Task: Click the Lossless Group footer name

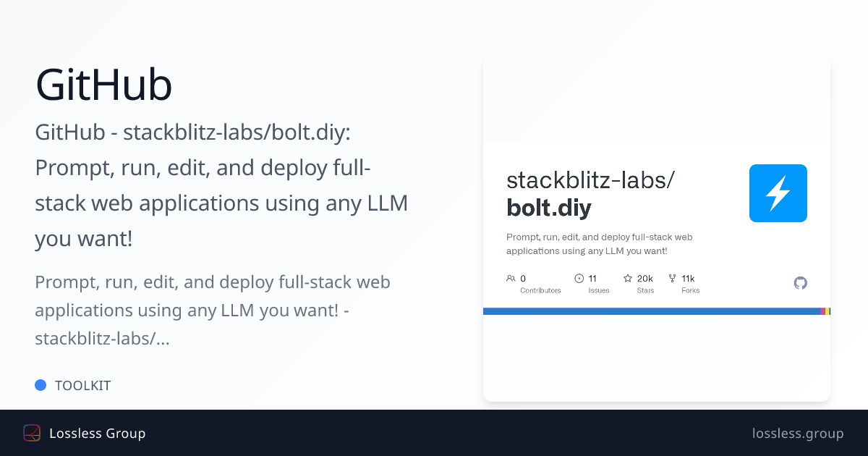Action: (x=98, y=434)
